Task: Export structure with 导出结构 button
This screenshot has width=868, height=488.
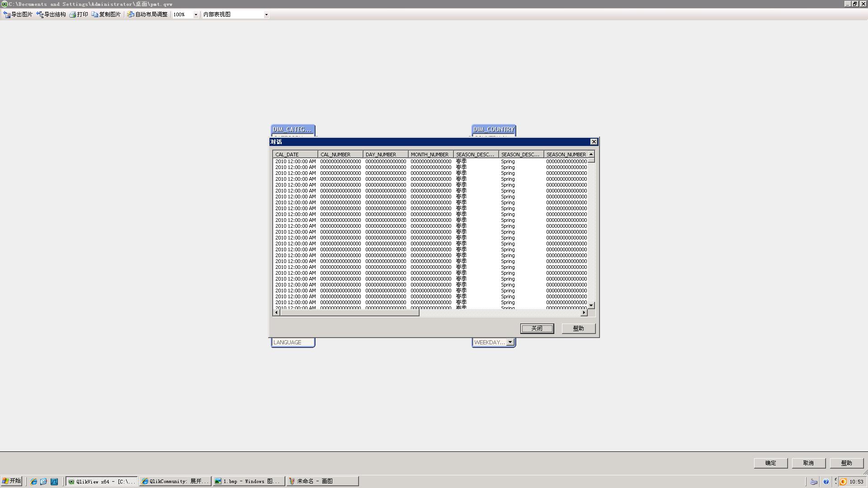Action: click(51, 14)
